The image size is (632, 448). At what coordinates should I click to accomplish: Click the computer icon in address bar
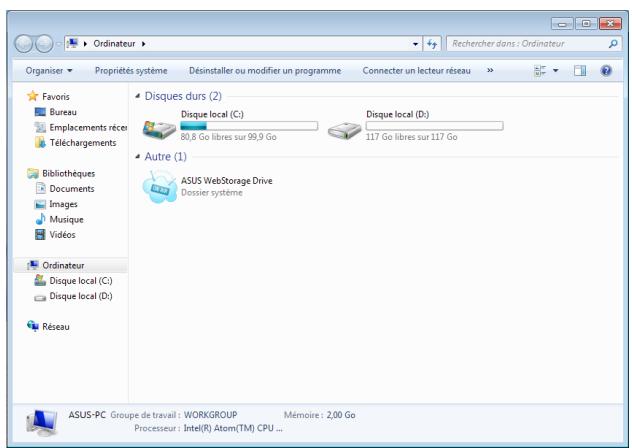[x=72, y=43]
